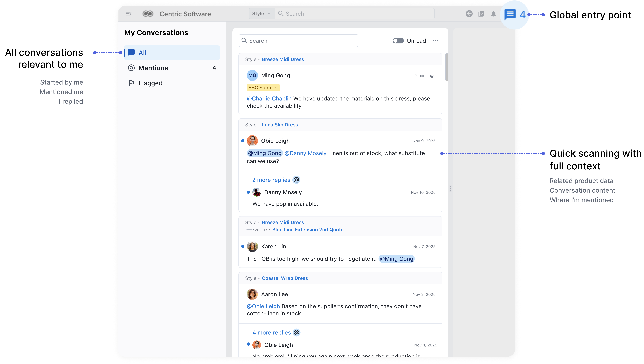
Task: Click the Centric Software logo
Action: 148,14
